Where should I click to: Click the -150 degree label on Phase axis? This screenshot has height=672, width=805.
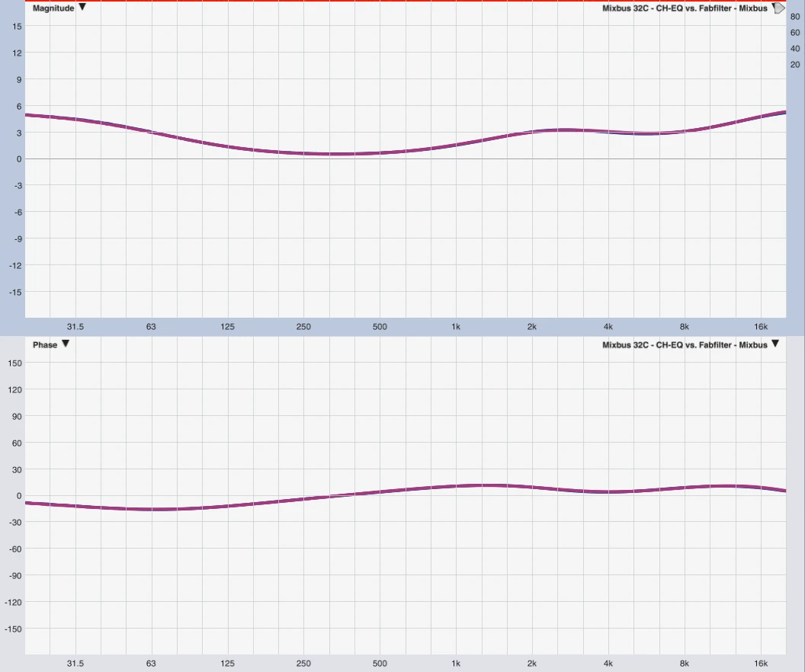(x=13, y=629)
